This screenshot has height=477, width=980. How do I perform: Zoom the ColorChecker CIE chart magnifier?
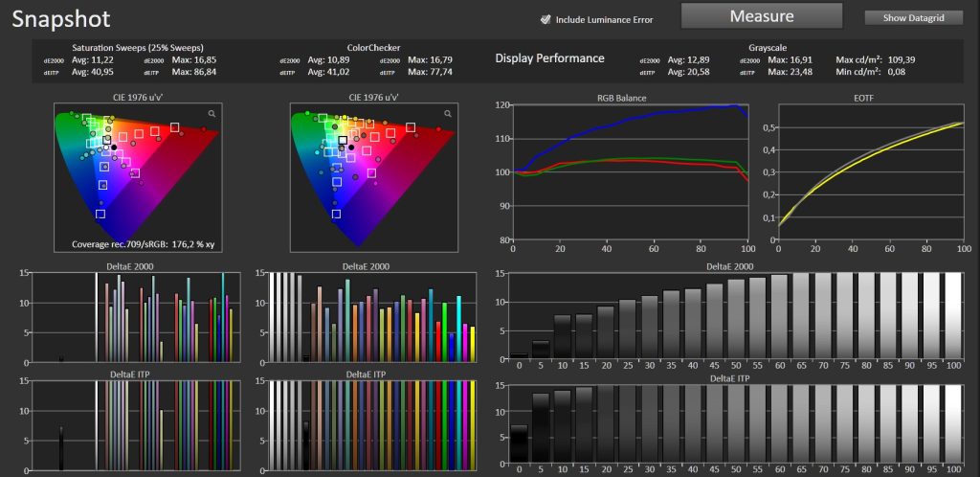click(x=448, y=113)
